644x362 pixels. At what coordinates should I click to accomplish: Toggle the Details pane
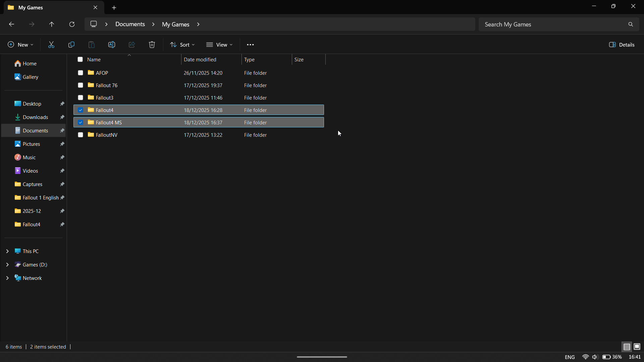tap(622, 44)
